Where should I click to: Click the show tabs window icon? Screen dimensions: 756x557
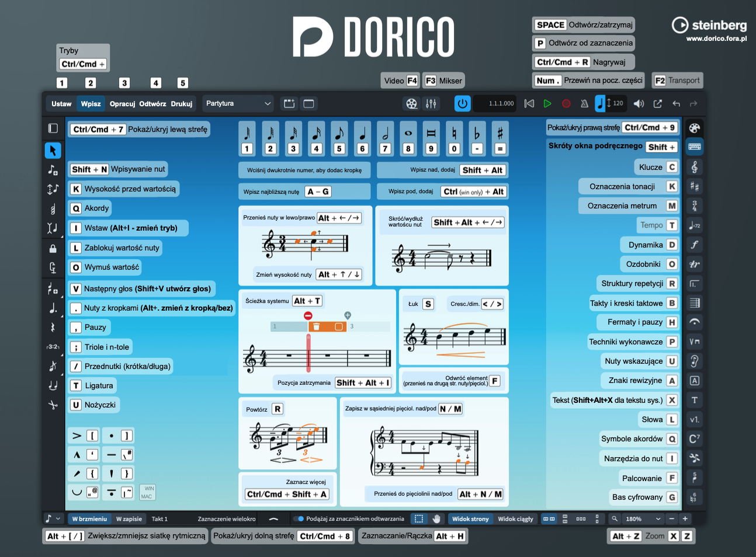click(308, 104)
